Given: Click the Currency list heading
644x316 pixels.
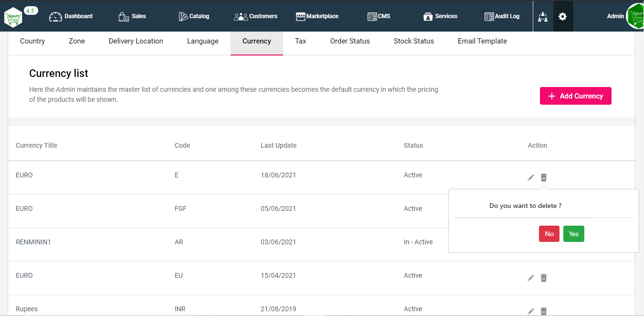Looking at the screenshot, I should pos(59,73).
